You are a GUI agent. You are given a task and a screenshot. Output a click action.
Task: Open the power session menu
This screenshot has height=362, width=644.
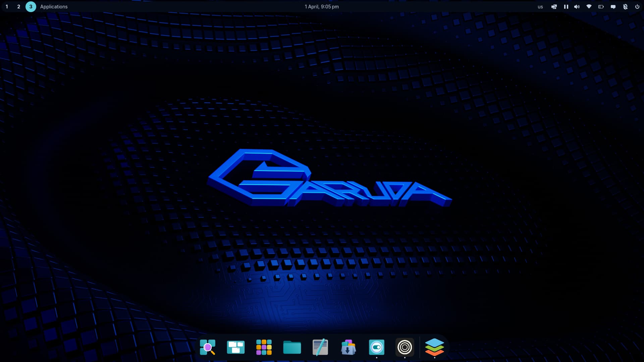[x=637, y=7]
